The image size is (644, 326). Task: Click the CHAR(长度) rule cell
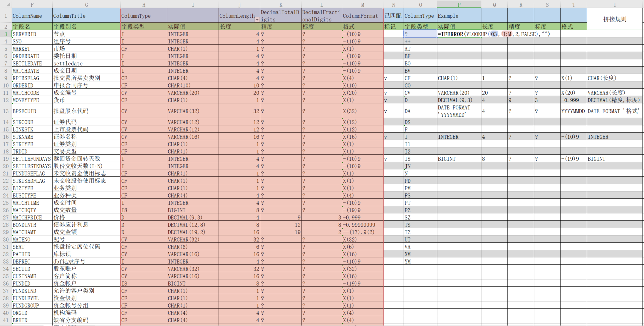(x=615, y=78)
